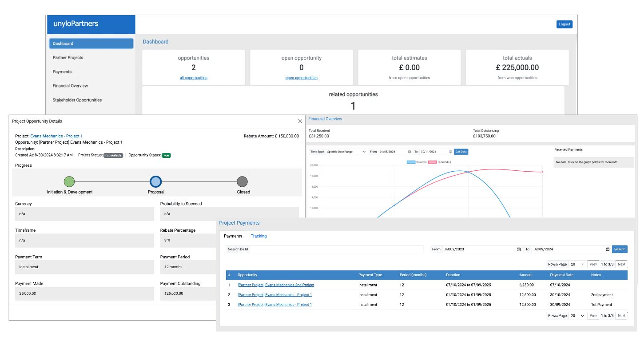Click the 'won' opportunity status badge
This screenshot has width=644, height=338.
click(166, 155)
